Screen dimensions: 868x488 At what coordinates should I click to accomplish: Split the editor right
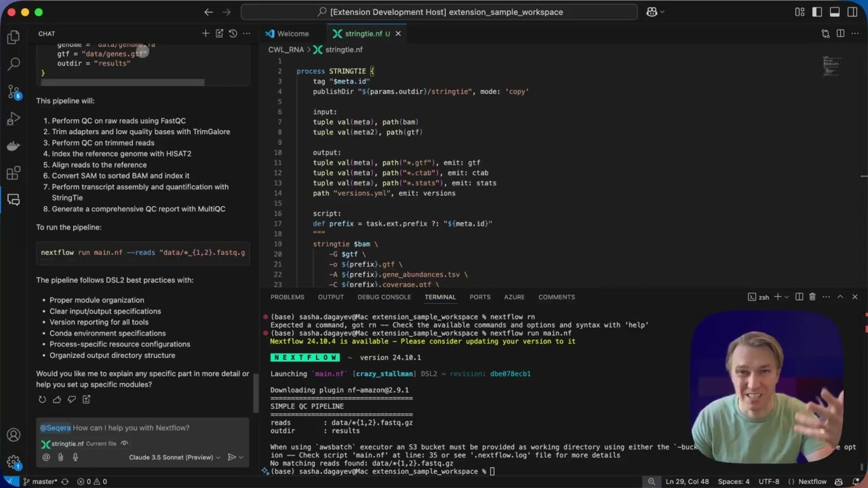click(x=840, y=33)
